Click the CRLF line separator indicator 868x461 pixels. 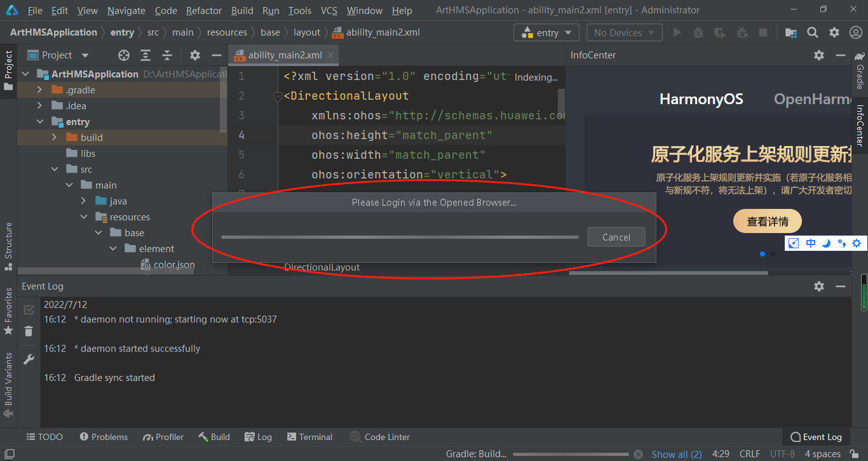[x=750, y=454]
